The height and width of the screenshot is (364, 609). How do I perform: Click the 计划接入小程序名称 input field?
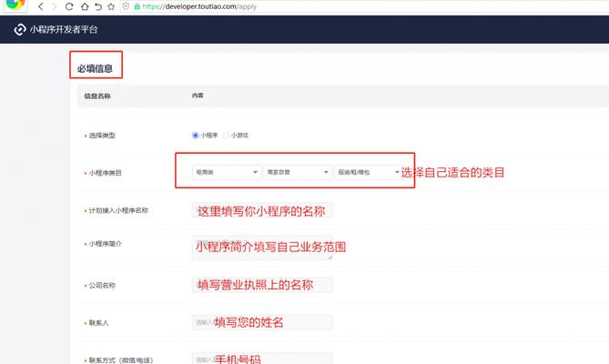(x=262, y=210)
